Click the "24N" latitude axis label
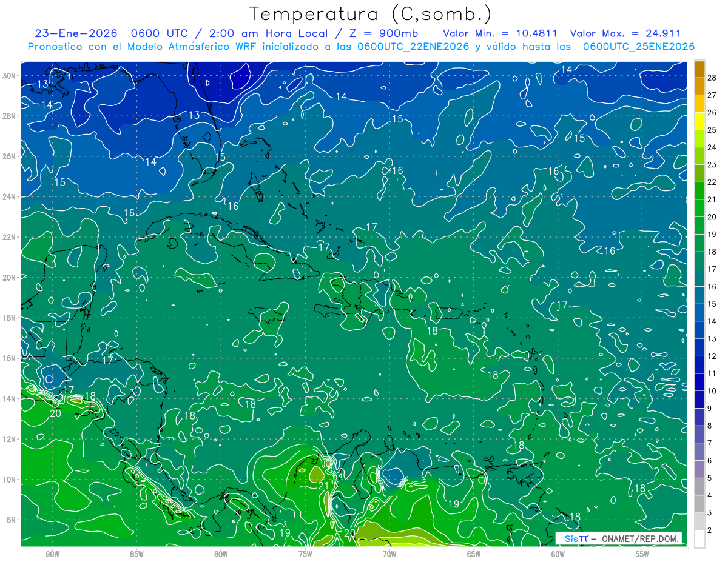Screen dimensions: 728x562 [x=9, y=197]
